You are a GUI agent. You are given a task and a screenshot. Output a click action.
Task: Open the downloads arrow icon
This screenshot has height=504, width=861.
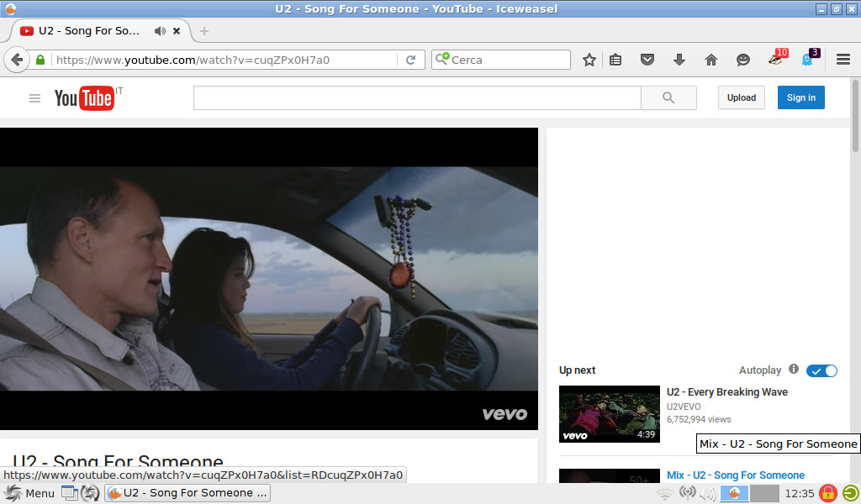[x=679, y=60]
